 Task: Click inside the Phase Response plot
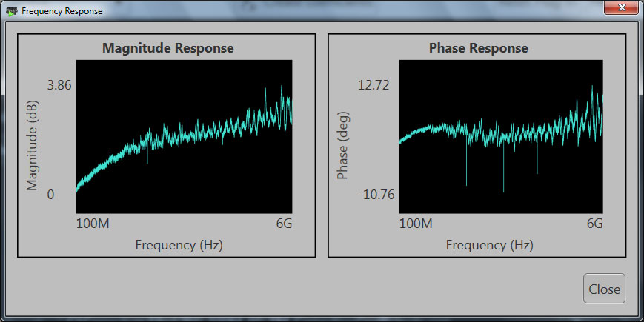point(501,137)
